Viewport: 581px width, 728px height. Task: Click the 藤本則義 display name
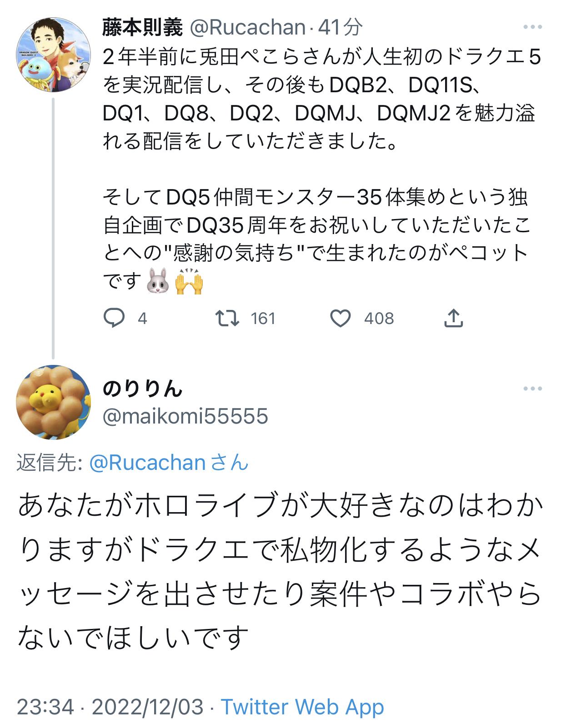[142, 28]
